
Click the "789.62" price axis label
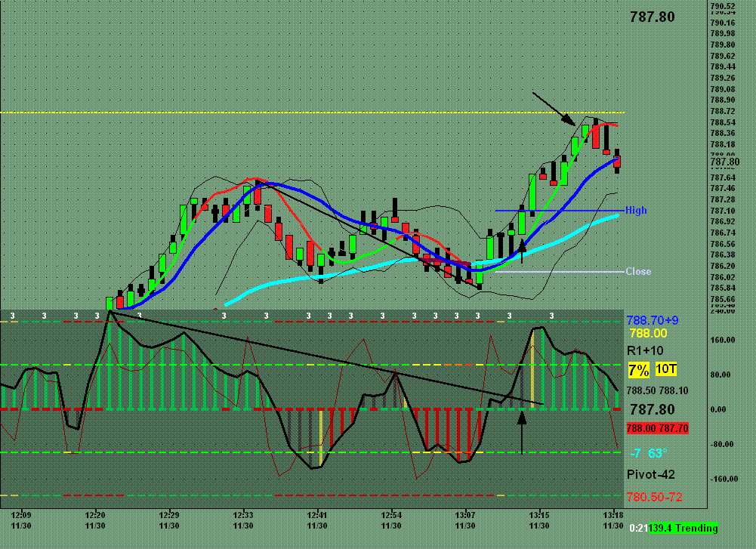pyautogui.click(x=723, y=55)
